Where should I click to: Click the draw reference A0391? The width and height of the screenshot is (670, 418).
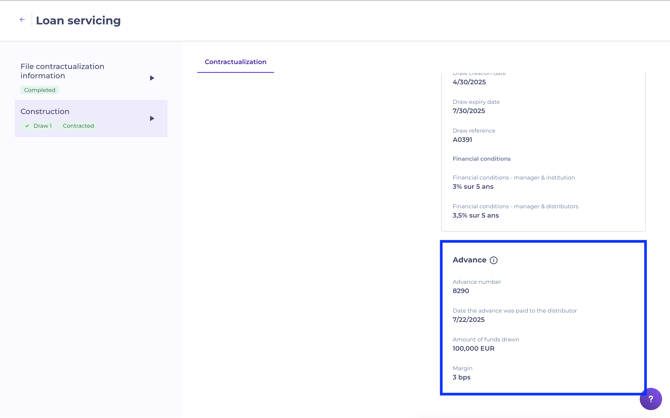pos(462,140)
